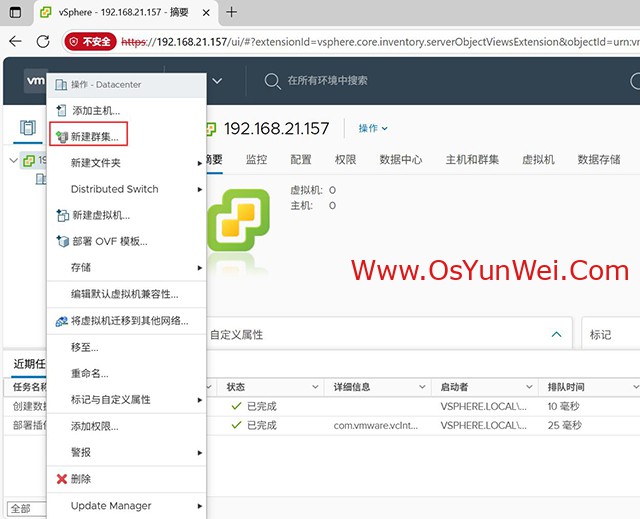Choose 编辑默认虚拟机兼容性...
Image resolution: width=640 pixels, height=519 pixels.
[124, 294]
